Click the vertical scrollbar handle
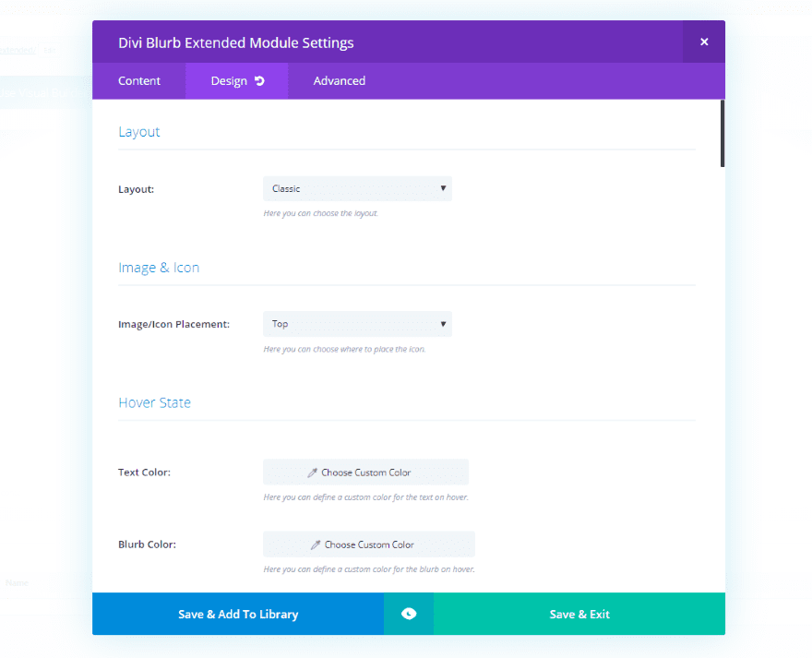The width and height of the screenshot is (812, 658). [722, 134]
